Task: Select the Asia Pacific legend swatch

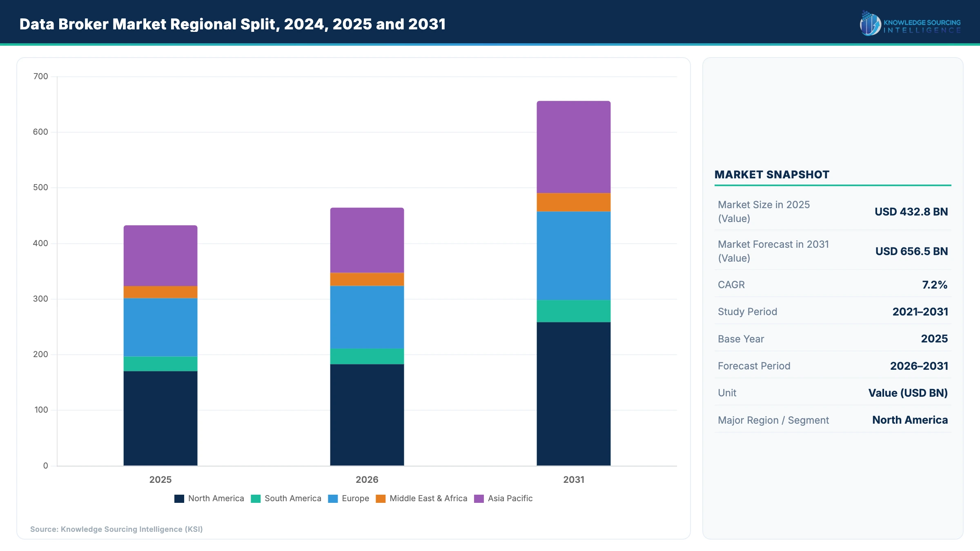Action: point(478,498)
